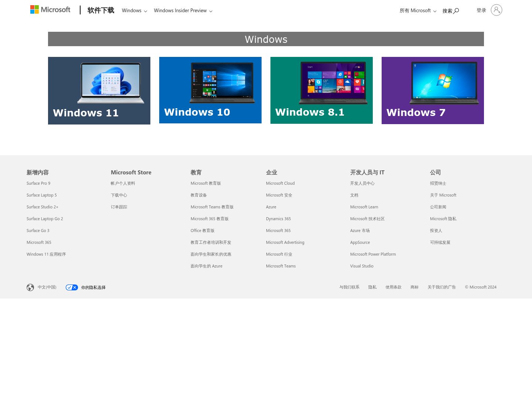The image size is (532, 399).
Task: Click the globe language icon
Action: (30, 287)
